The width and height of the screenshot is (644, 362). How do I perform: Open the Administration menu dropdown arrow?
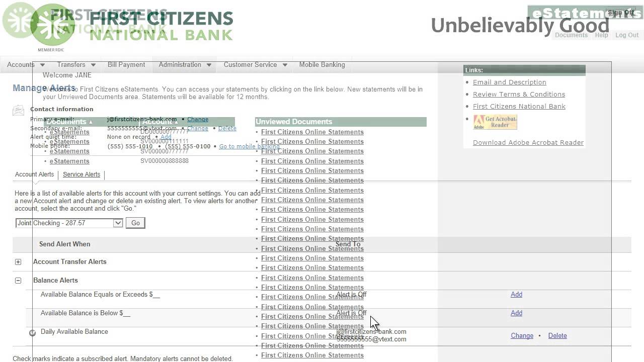click(209, 65)
